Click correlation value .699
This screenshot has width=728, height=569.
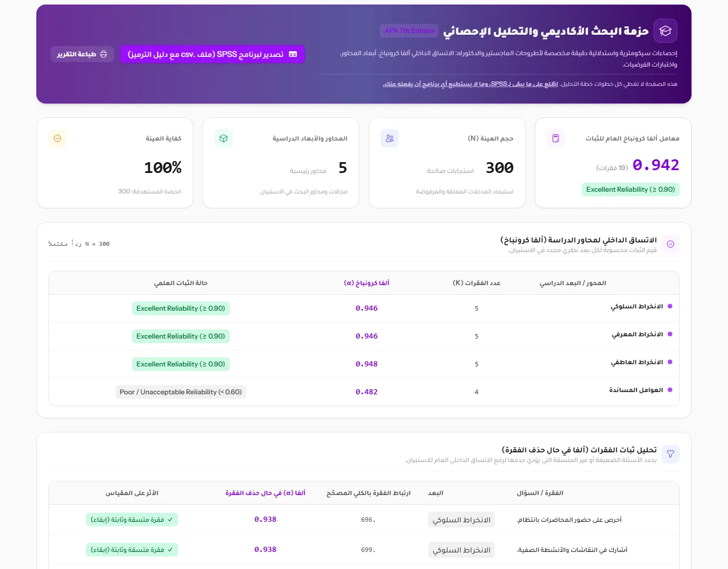pos(368,550)
